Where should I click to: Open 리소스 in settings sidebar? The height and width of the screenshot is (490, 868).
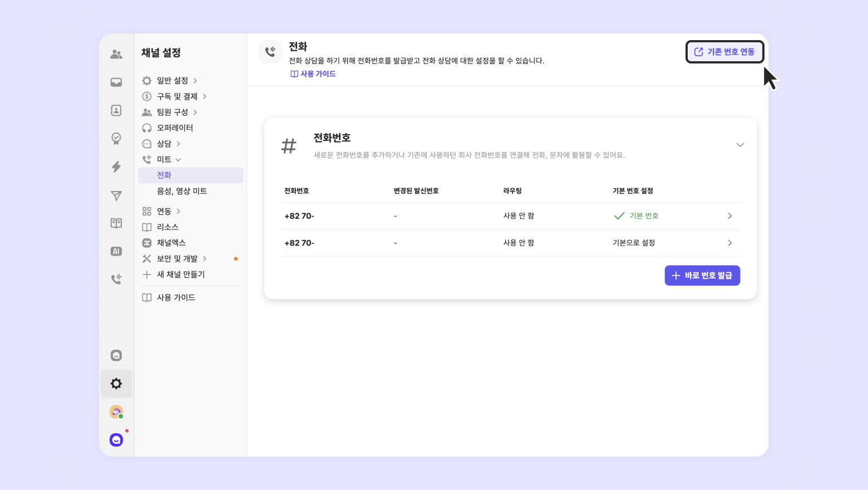click(x=167, y=227)
